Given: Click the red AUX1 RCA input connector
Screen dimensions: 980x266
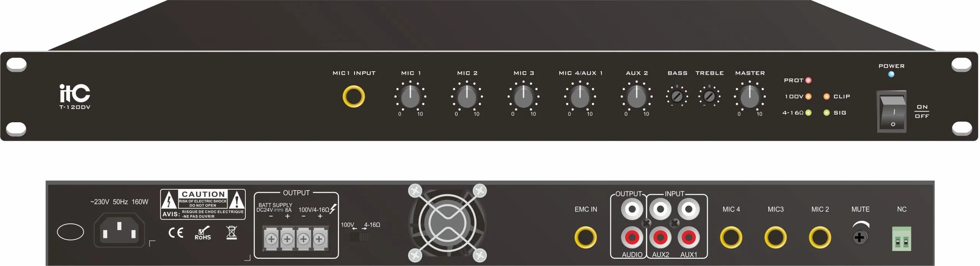Looking at the screenshot, I should 688,237.
